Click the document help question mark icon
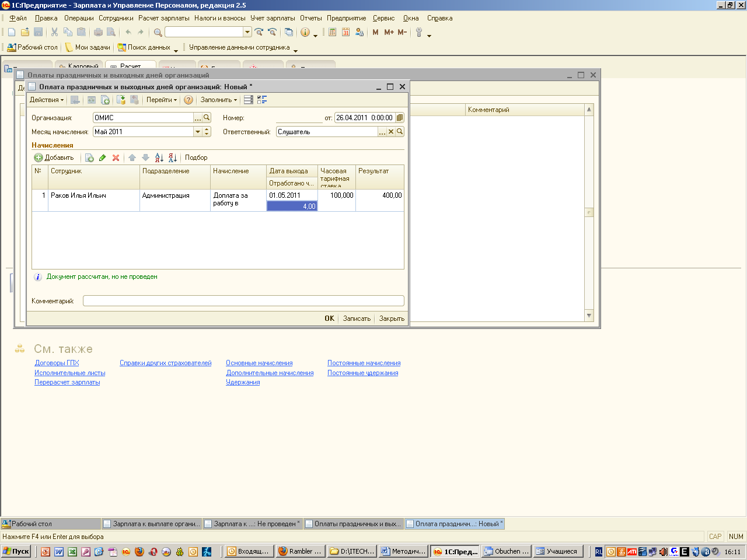 click(189, 100)
